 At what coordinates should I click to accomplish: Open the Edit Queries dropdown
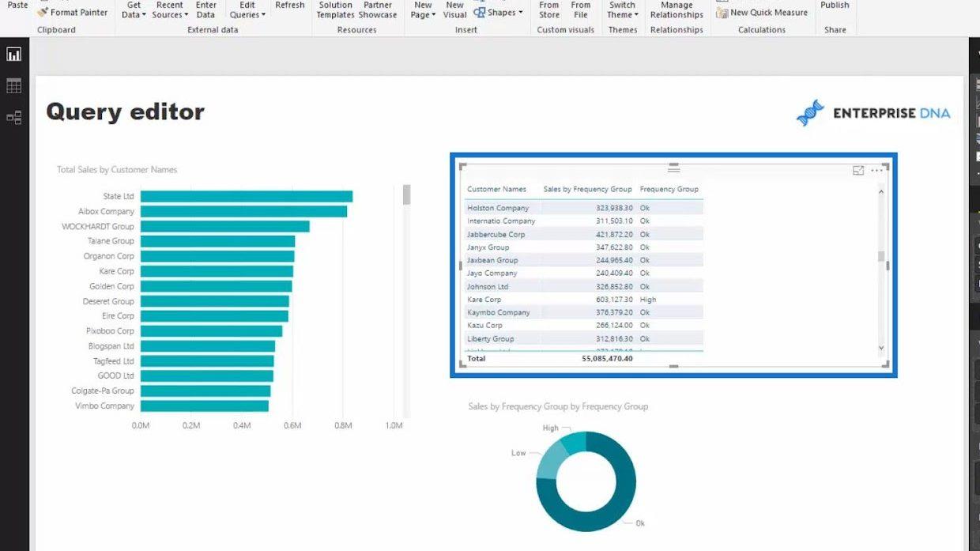point(247,9)
